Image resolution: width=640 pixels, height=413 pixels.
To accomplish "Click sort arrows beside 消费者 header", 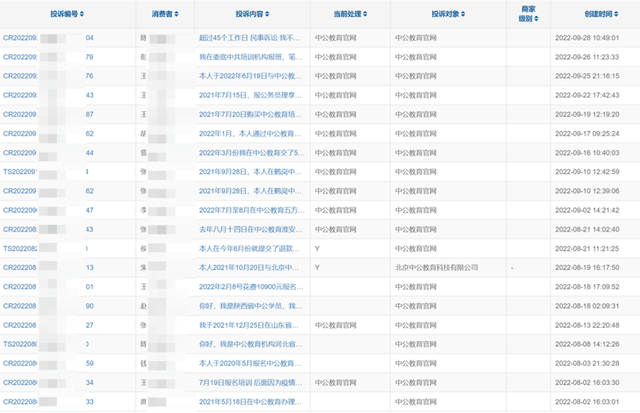I will (176, 14).
